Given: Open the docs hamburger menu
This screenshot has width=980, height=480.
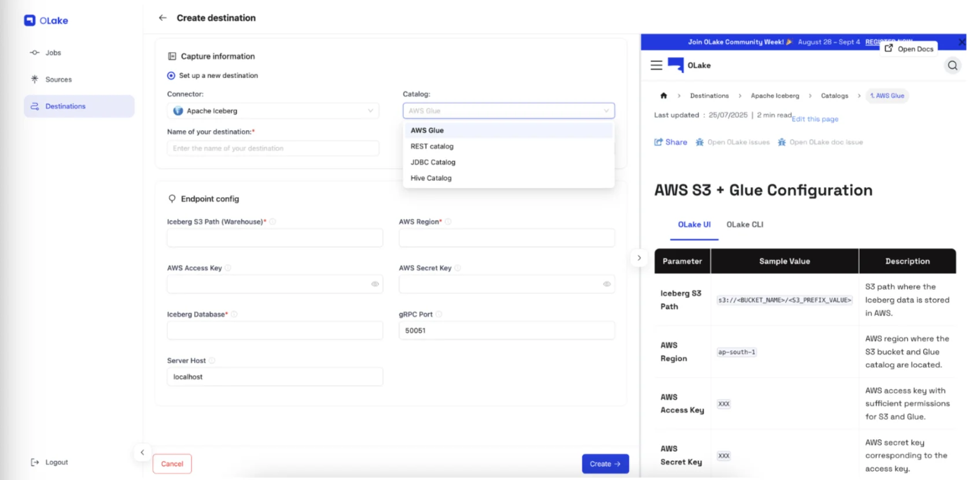Looking at the screenshot, I should click(x=656, y=66).
